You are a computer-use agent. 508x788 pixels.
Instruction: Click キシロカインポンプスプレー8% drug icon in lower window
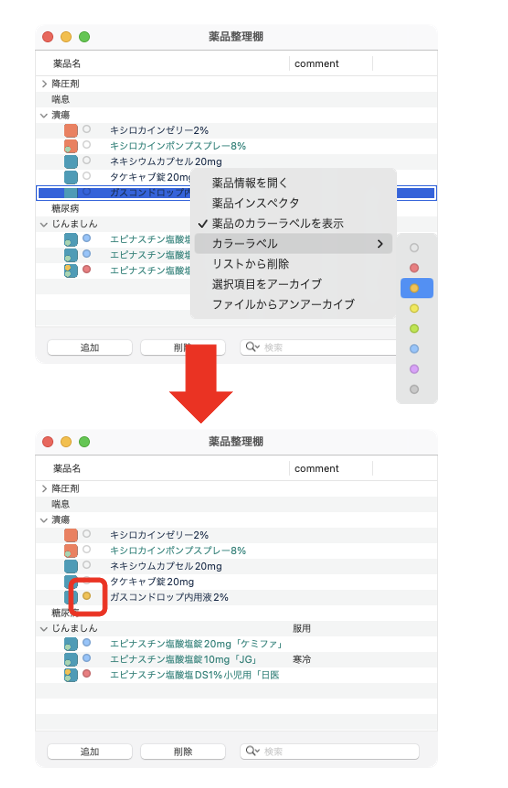[x=71, y=551]
